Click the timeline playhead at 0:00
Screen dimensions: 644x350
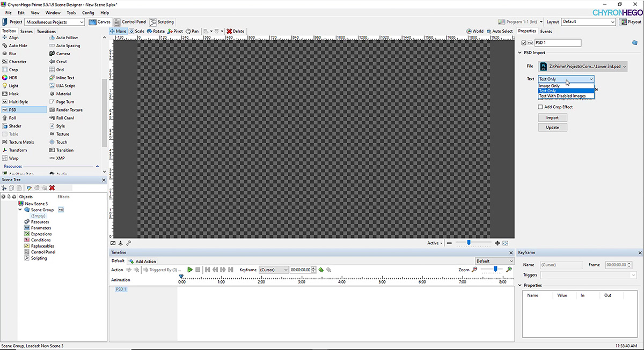(x=181, y=277)
